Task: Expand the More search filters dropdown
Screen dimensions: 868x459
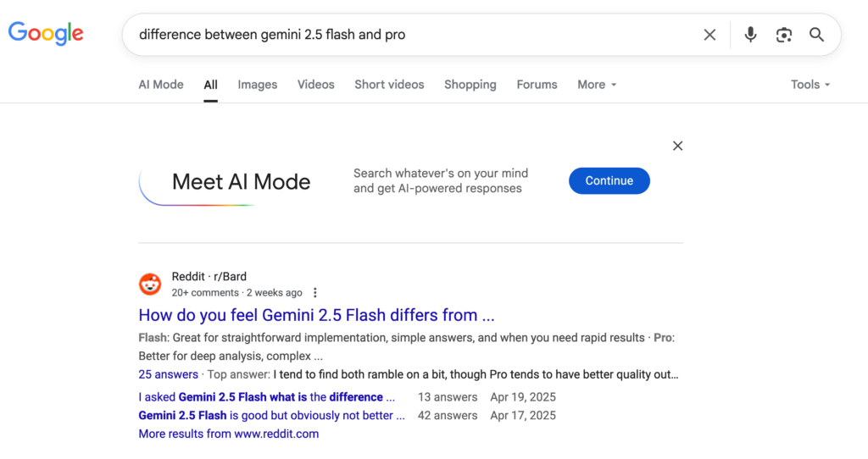Action: (597, 85)
